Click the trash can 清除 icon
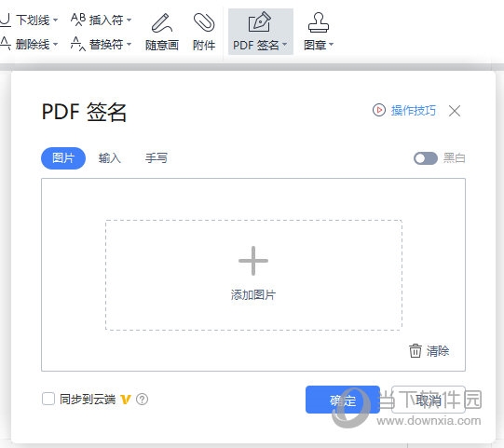504x448 pixels. 415,350
